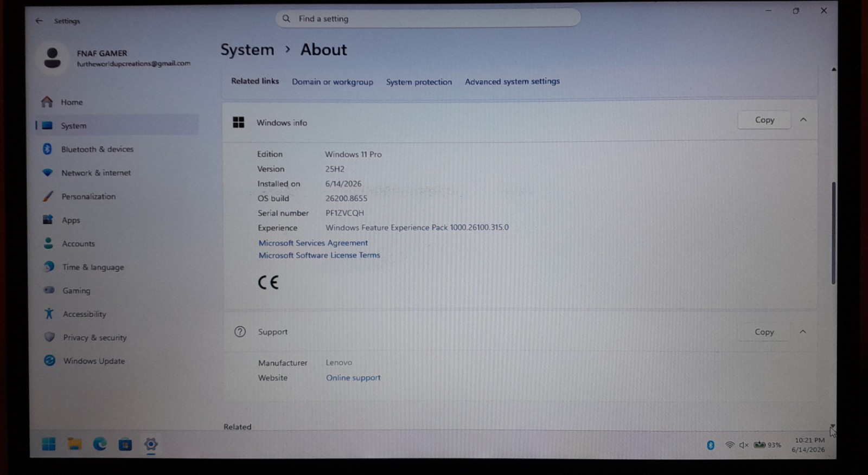Copy the Windows info details

764,120
